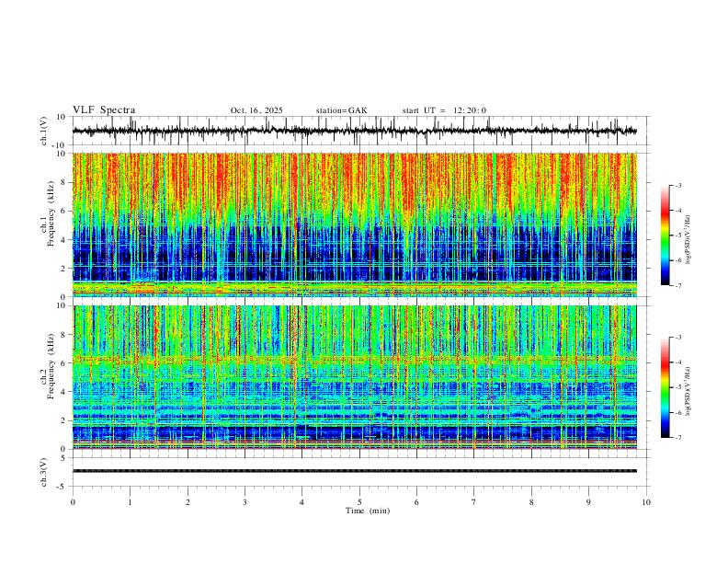Screen dimensions: 728x563
Task: Click the ch.1 voltage waveform trace
Action: click(x=354, y=131)
